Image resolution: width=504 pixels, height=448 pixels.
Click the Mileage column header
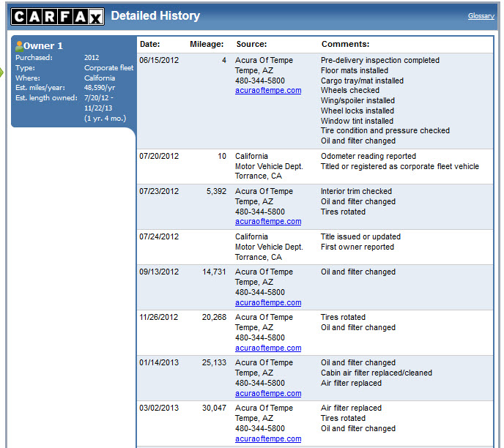(x=206, y=45)
